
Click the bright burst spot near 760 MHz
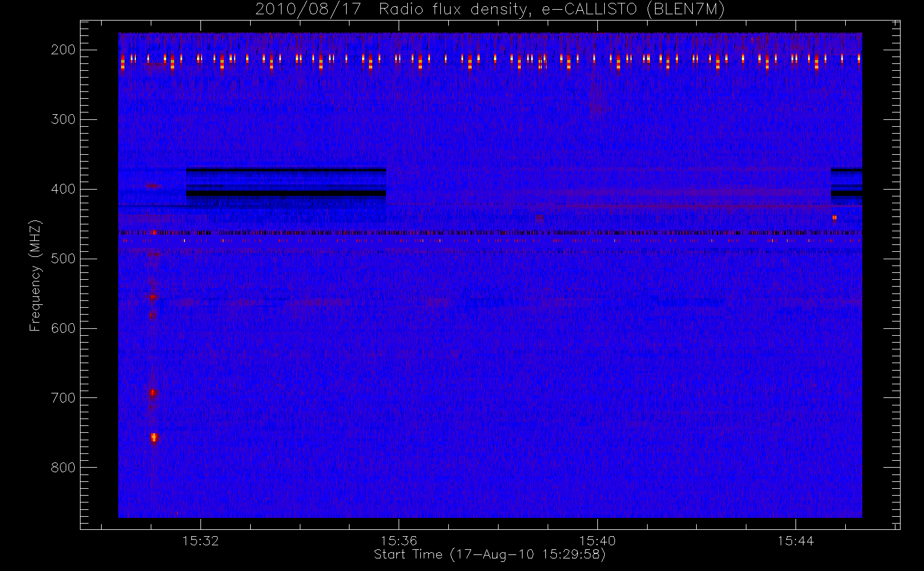coord(154,438)
